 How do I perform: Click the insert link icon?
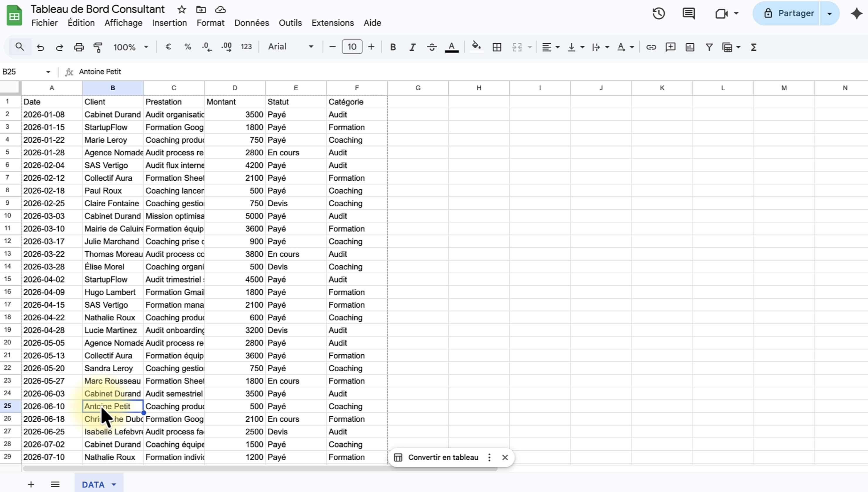[x=651, y=47]
